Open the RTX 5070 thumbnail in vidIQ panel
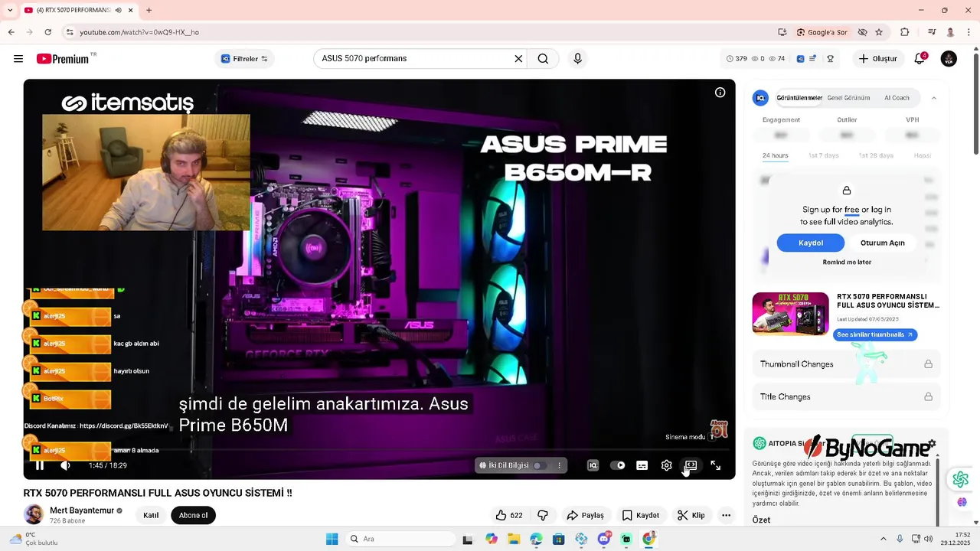 [790, 313]
